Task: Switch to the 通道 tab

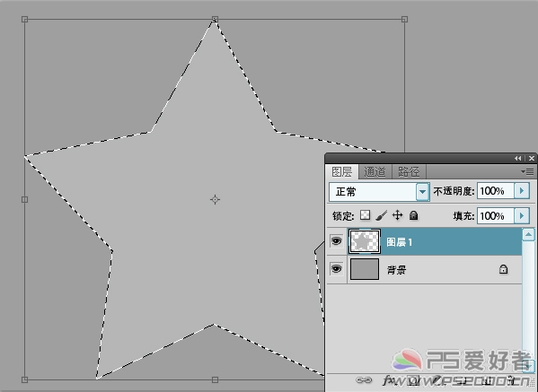Action: tap(375, 171)
